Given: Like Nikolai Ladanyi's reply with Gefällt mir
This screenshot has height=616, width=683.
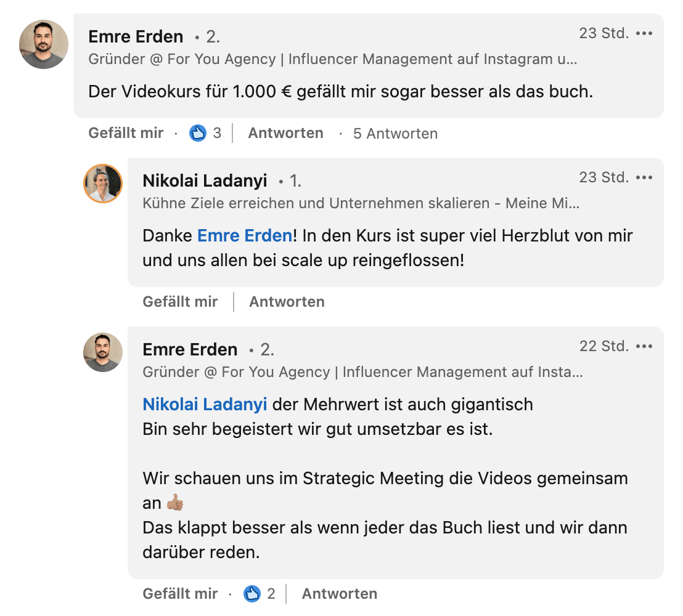Looking at the screenshot, I should point(180,302).
